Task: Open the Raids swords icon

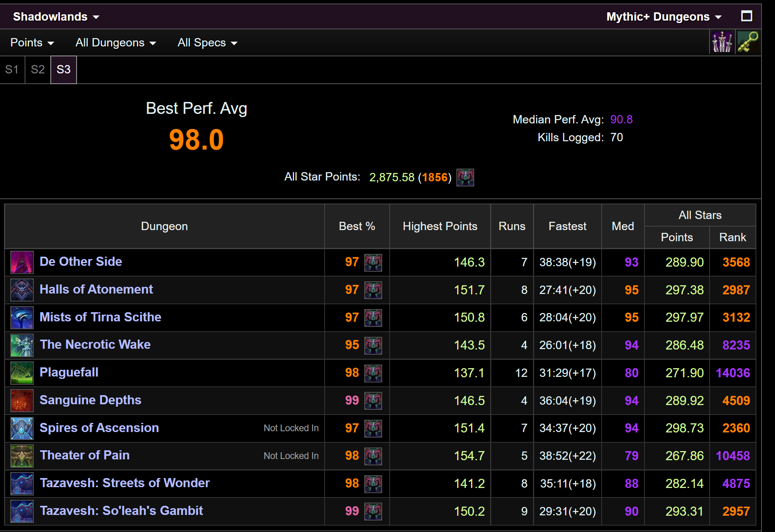Action: (722, 42)
